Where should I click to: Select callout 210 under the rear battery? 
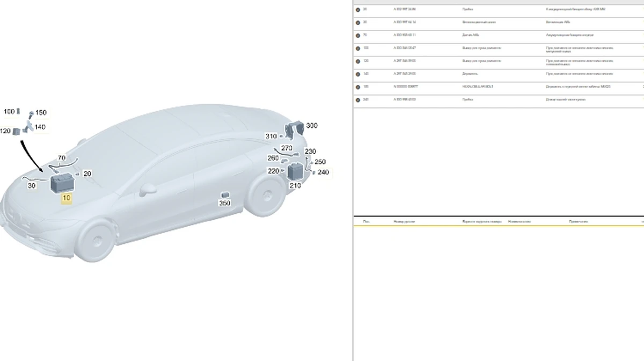pyautogui.click(x=295, y=185)
